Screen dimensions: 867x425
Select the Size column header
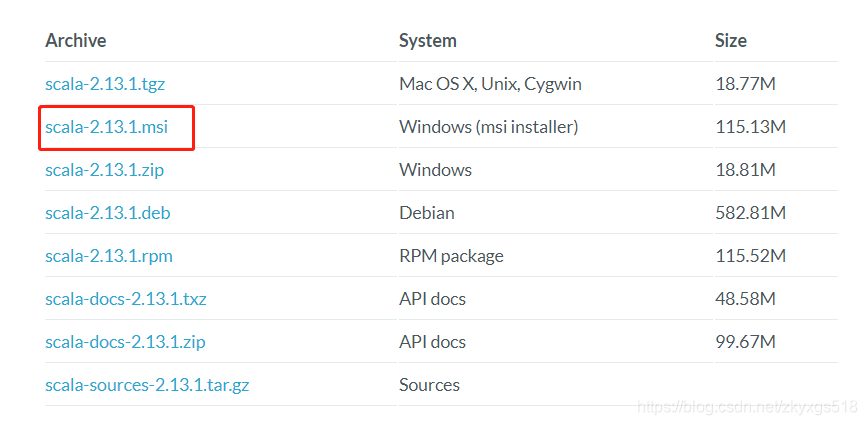(x=731, y=40)
